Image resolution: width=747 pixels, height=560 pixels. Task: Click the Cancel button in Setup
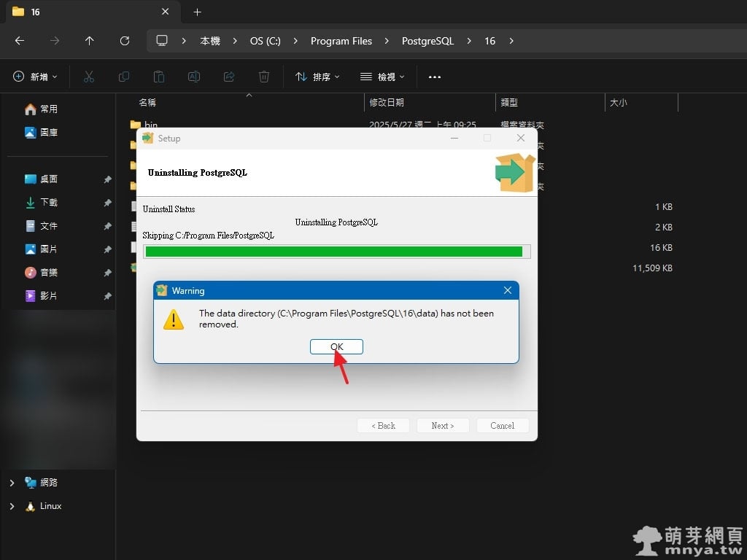coord(502,426)
